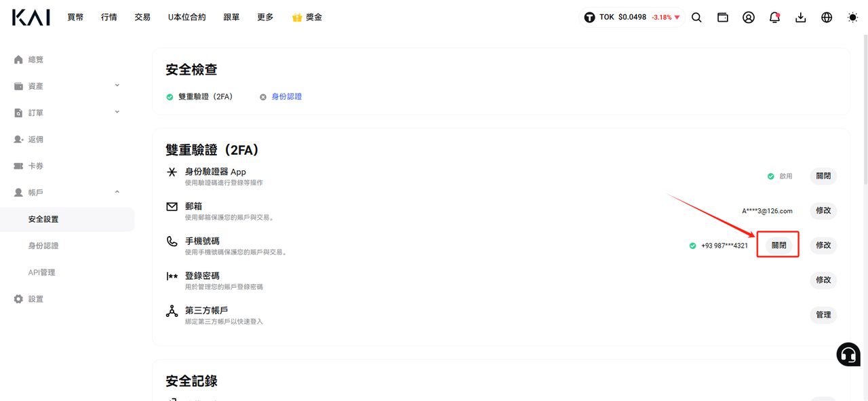Expand the 訂單 sidebar chevron
This screenshot has width=868, height=401.
click(x=117, y=112)
